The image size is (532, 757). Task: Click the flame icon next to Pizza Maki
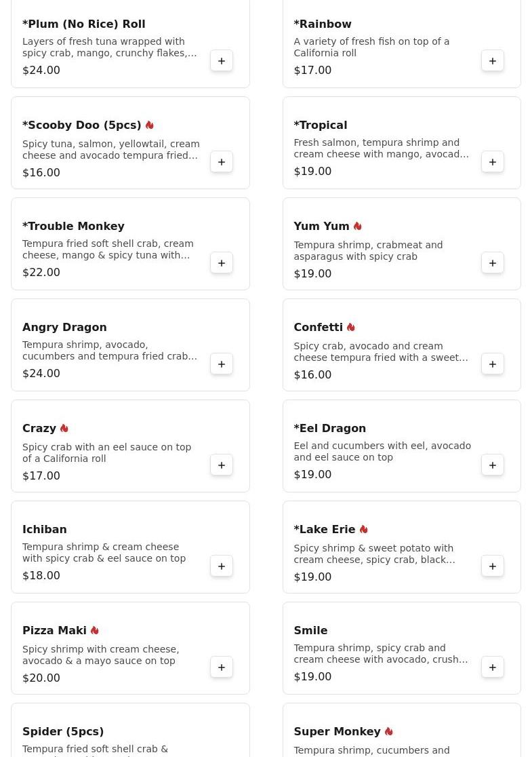pos(95,630)
